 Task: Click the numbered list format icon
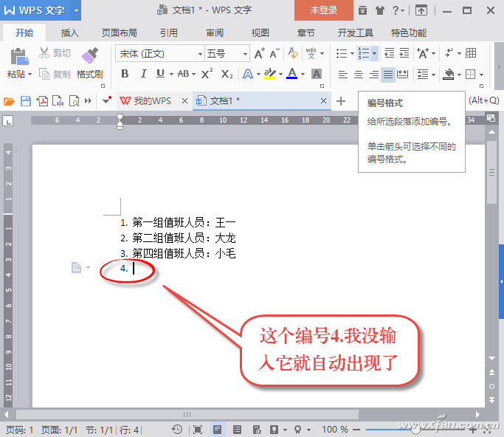point(364,53)
